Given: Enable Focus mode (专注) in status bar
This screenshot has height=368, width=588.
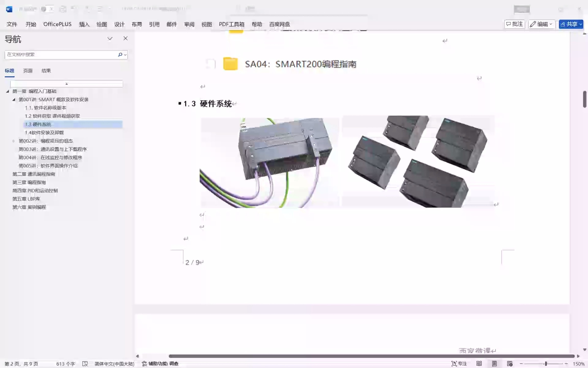Looking at the screenshot, I should coord(459,363).
